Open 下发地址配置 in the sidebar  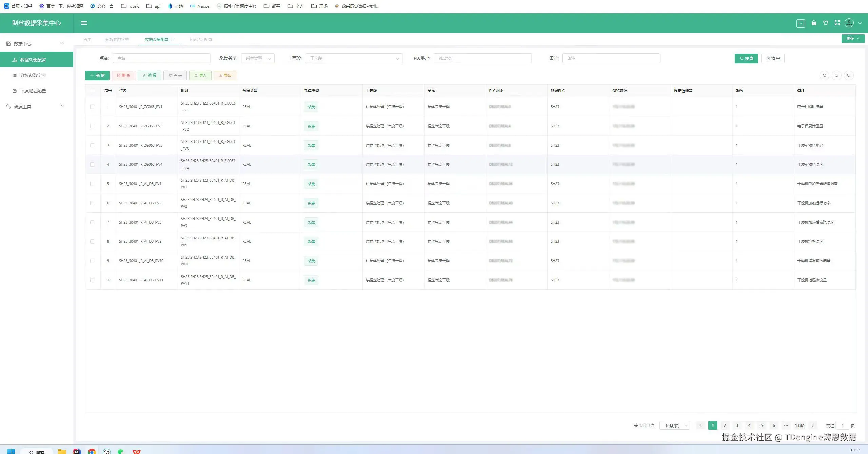[x=33, y=91]
